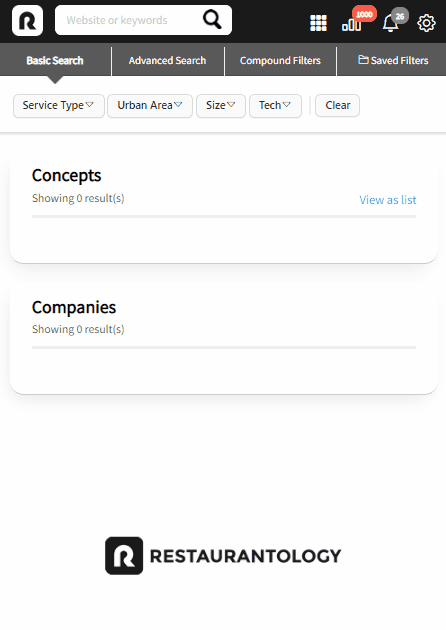This screenshot has height=630, width=446.
Task: Expand the Urban Area dropdown
Action: click(x=150, y=106)
